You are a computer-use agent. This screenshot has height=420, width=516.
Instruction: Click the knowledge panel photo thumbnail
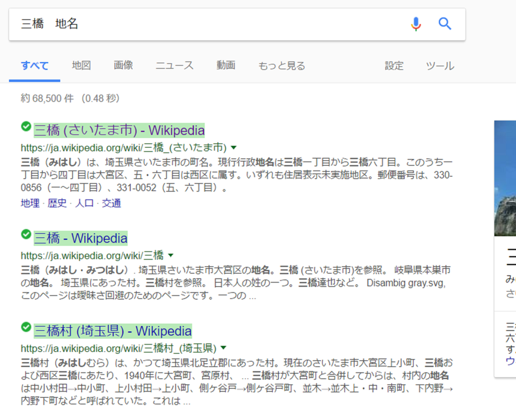[505, 178]
